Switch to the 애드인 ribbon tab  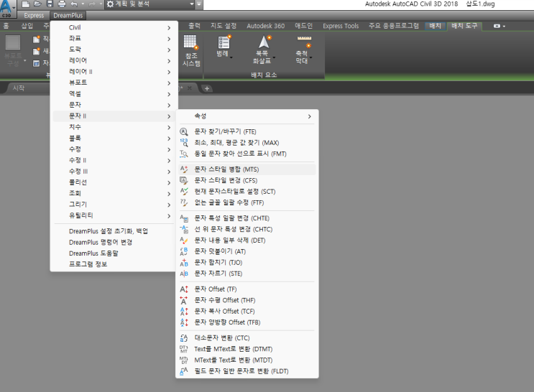(303, 26)
